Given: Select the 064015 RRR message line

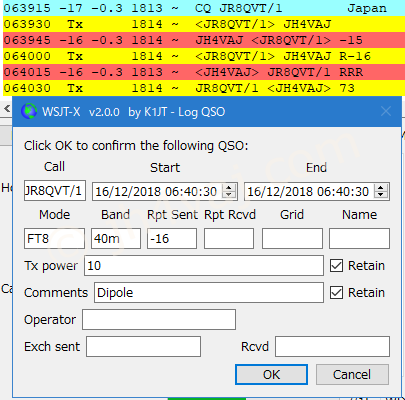Looking at the screenshot, I should pyautogui.click(x=204, y=72).
